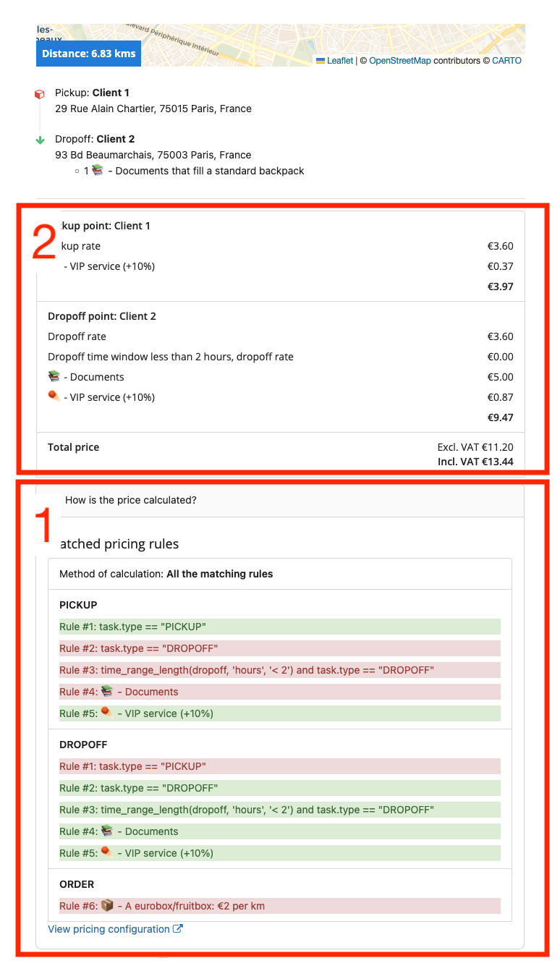Screen dimensions: 560x979
Task: Click external link icon after View pricing configuration
Action: (x=178, y=929)
